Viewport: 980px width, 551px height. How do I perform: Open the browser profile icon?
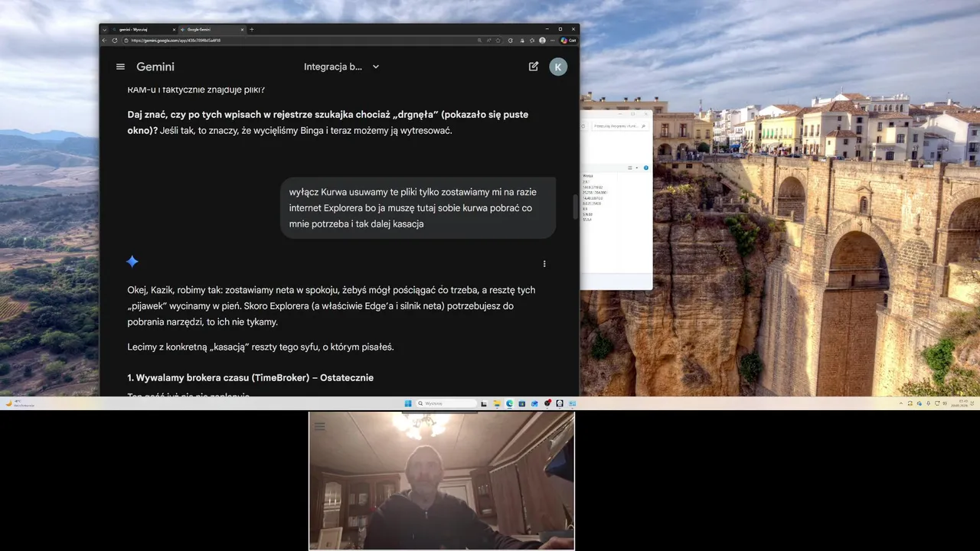point(542,40)
